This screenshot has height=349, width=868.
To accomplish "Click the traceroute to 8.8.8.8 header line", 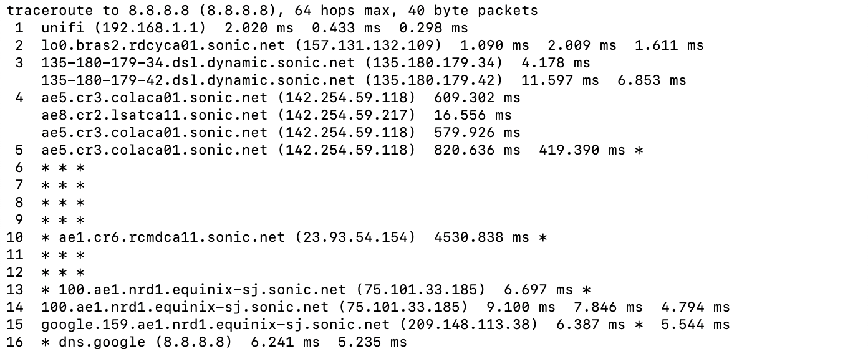I will 272,11.
